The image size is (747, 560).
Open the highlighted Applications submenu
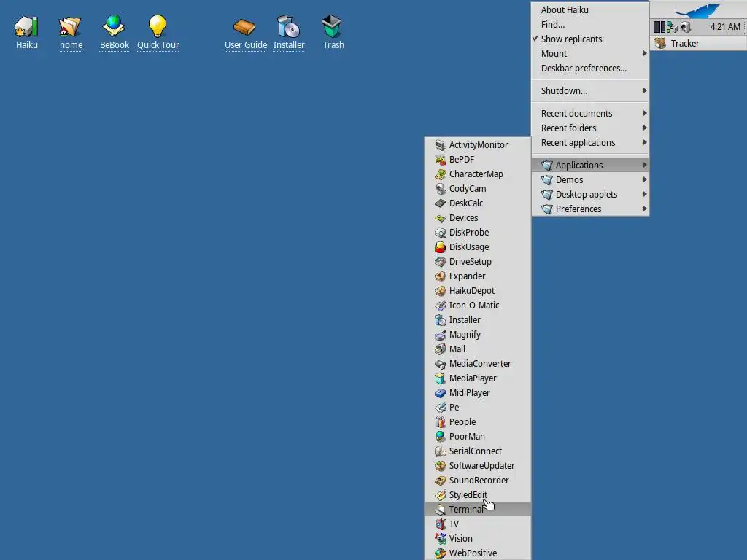coord(590,166)
